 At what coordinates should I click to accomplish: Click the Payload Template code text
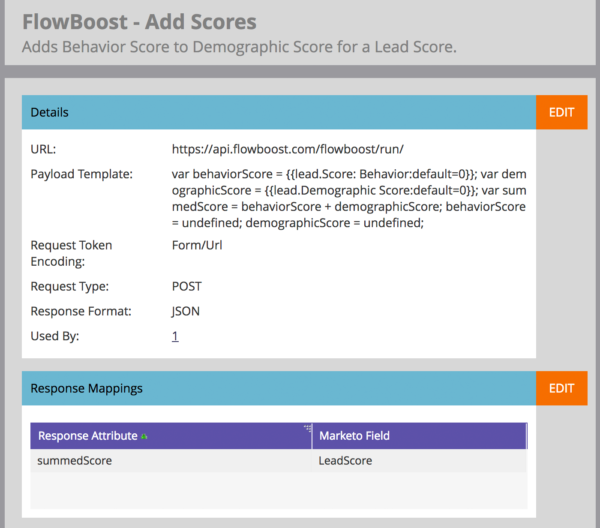(x=349, y=198)
